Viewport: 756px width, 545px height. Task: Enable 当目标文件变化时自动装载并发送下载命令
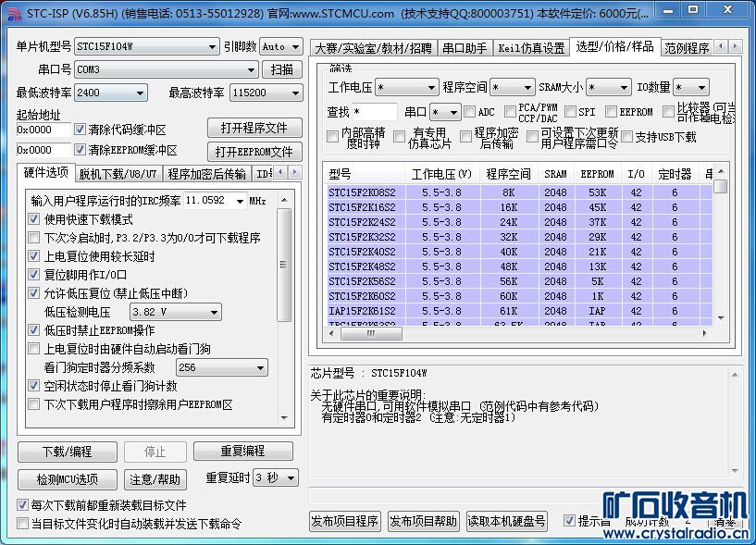coord(22,524)
